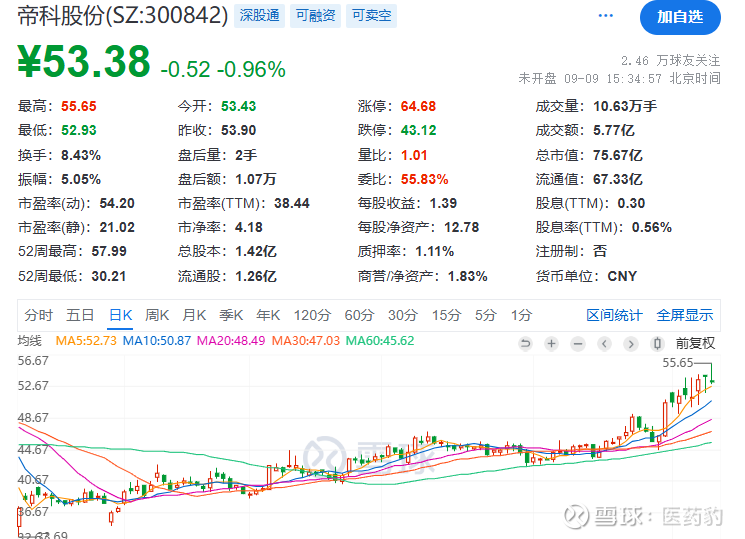Click the stock title 帝科股份(SZ:300842)
Screen dimensions: 745x539
123,16
